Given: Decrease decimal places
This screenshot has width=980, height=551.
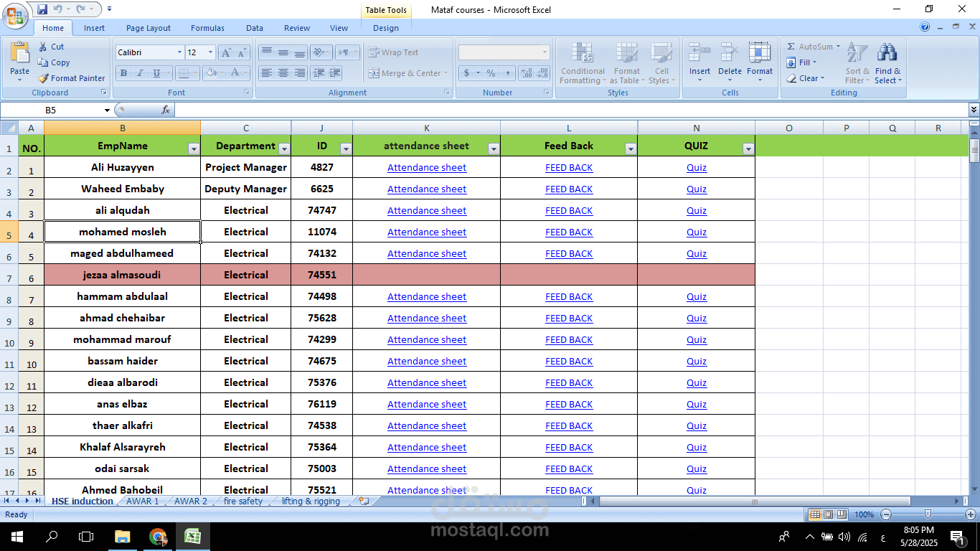Looking at the screenshot, I should (543, 73).
